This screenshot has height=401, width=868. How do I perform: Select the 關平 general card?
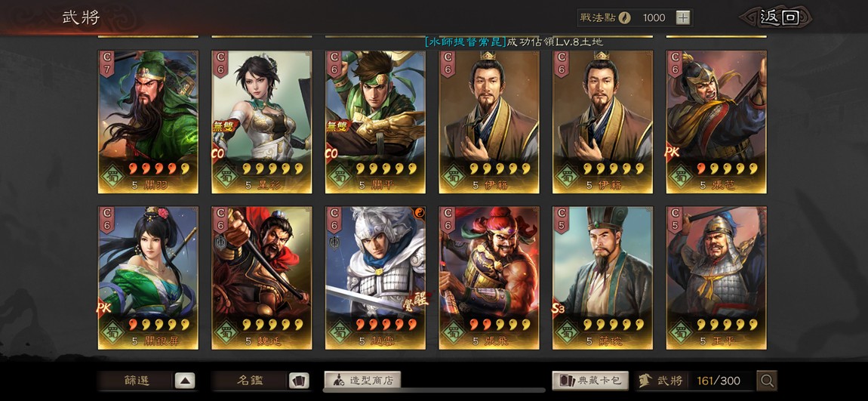tap(375, 122)
